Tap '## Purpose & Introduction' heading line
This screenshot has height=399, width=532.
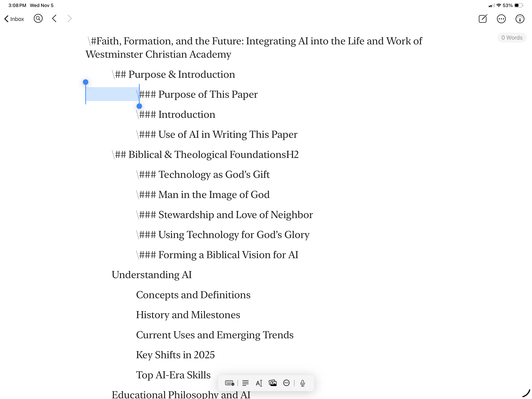click(175, 74)
